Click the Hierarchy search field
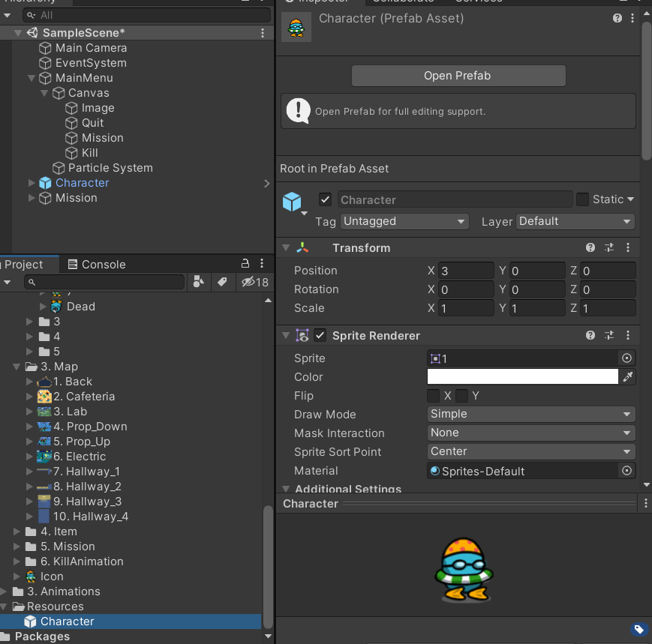 tap(146, 15)
